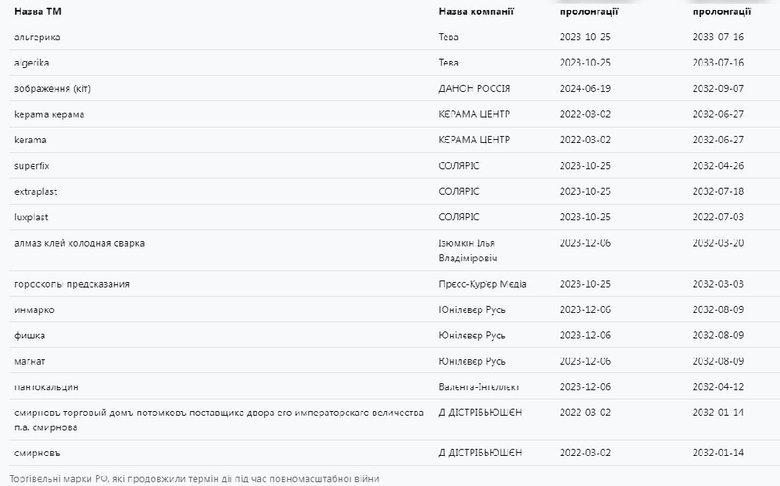
Task: Select date '2032-04-26' in superfix row
Action: click(x=718, y=166)
